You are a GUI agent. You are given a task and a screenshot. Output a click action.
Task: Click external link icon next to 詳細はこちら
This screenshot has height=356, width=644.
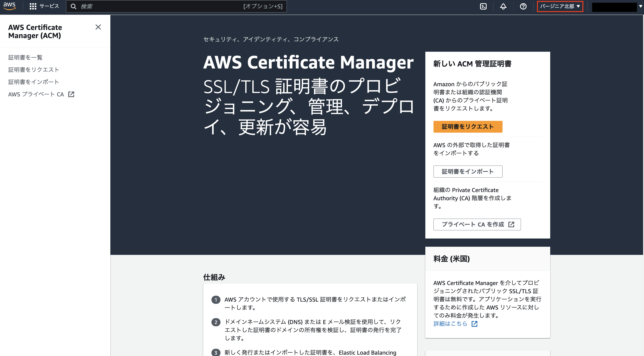pyautogui.click(x=474, y=324)
